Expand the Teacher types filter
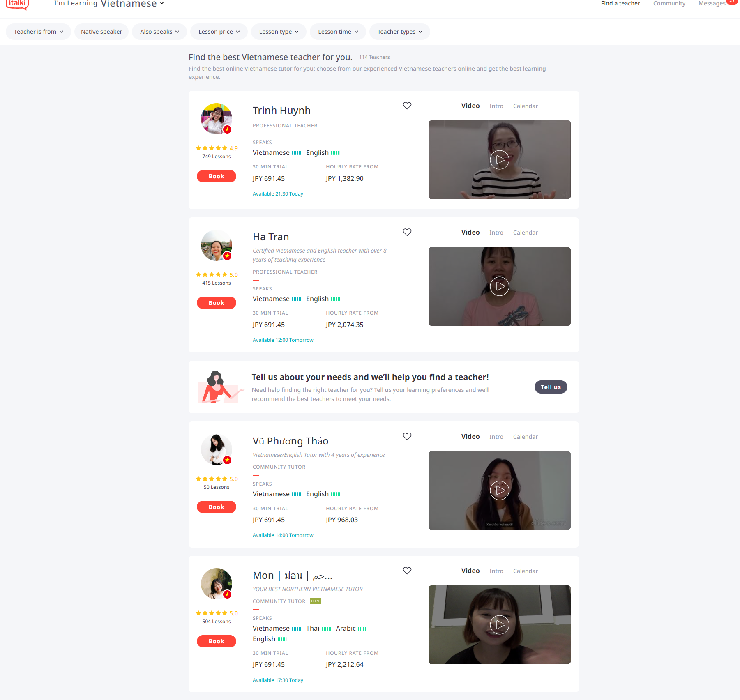The height and width of the screenshot is (700, 740). click(400, 32)
